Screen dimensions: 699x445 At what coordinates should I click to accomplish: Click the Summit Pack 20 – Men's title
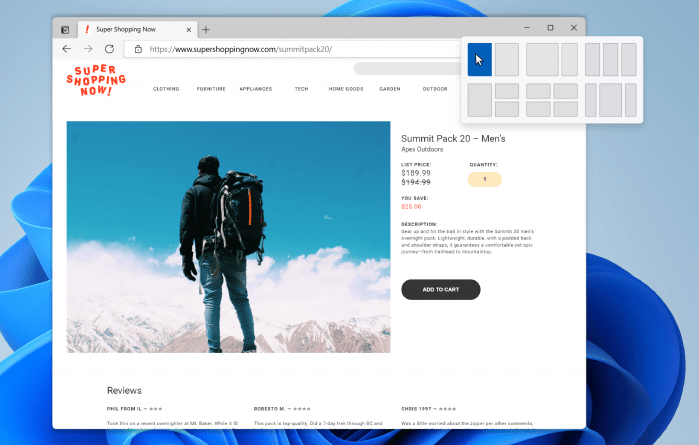[453, 139]
